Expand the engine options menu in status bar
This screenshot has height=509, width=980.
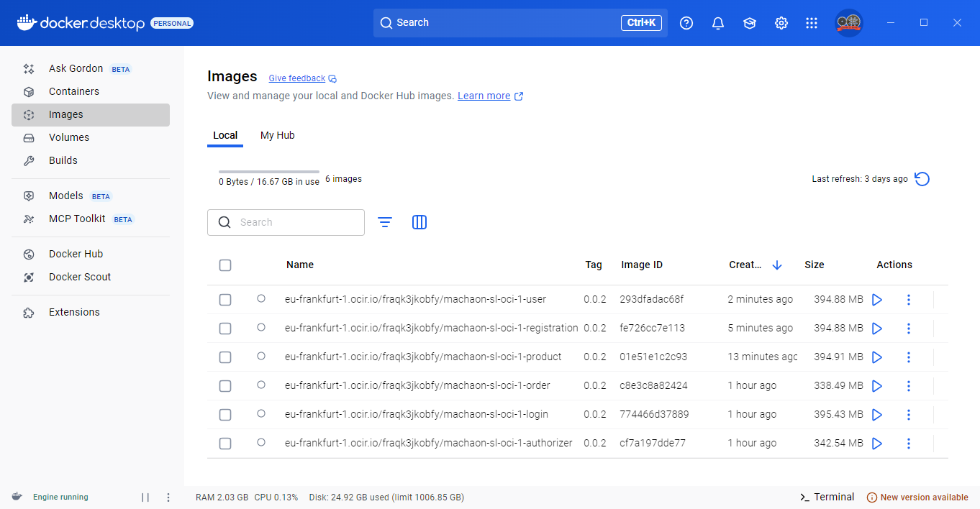coord(168,497)
